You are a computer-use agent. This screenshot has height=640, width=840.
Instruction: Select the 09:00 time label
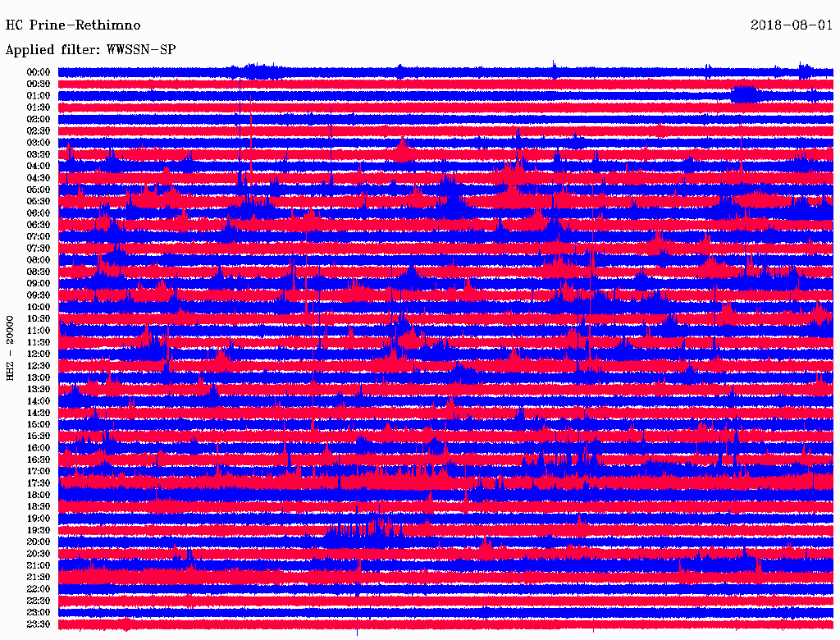point(38,284)
